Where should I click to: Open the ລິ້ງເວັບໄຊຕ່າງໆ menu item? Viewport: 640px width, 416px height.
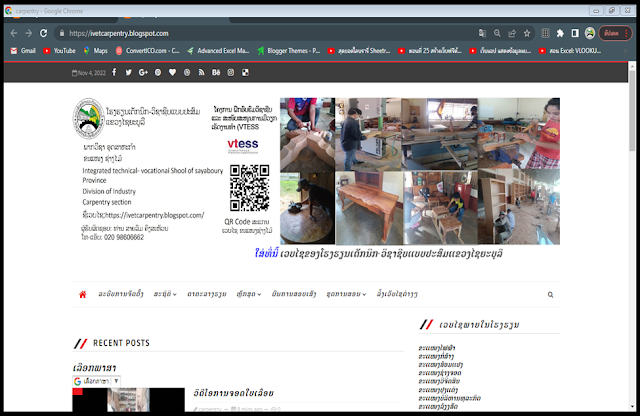pos(397,294)
